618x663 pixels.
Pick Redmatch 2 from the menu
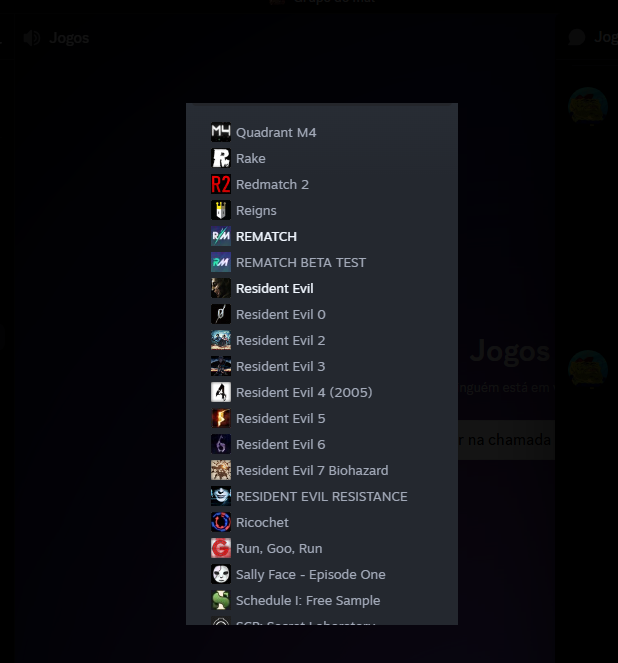[x=272, y=184]
